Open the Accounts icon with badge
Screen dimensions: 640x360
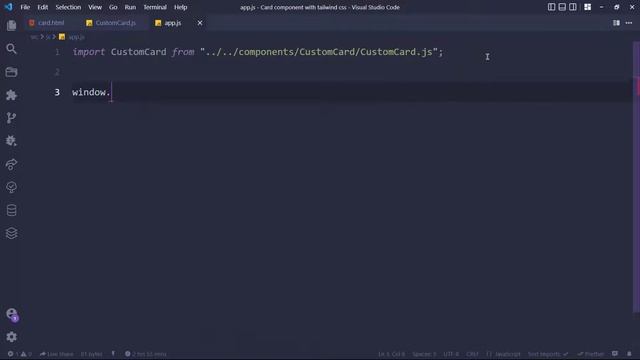pyautogui.click(x=12, y=314)
